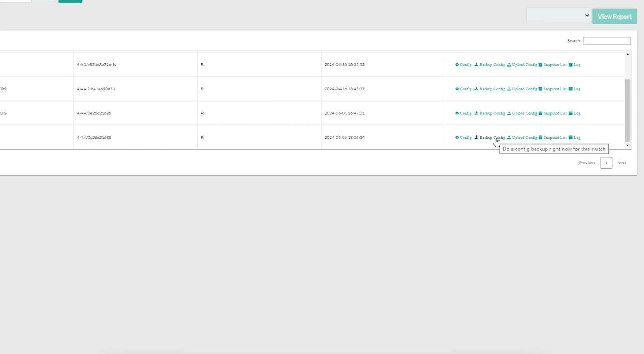Select page 1 in the pagination bar
The width and height of the screenshot is (644, 354).
[x=606, y=163]
